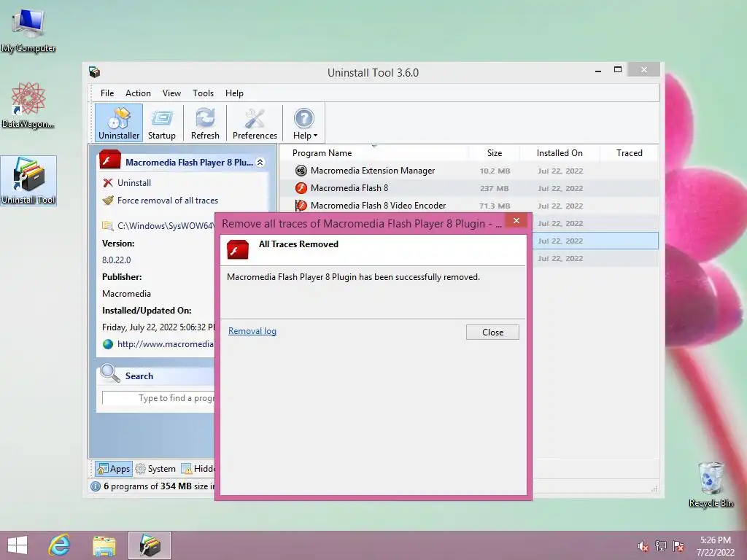The width and height of the screenshot is (747, 560).
Task: Focus the Type to find a program field
Action: [158, 398]
